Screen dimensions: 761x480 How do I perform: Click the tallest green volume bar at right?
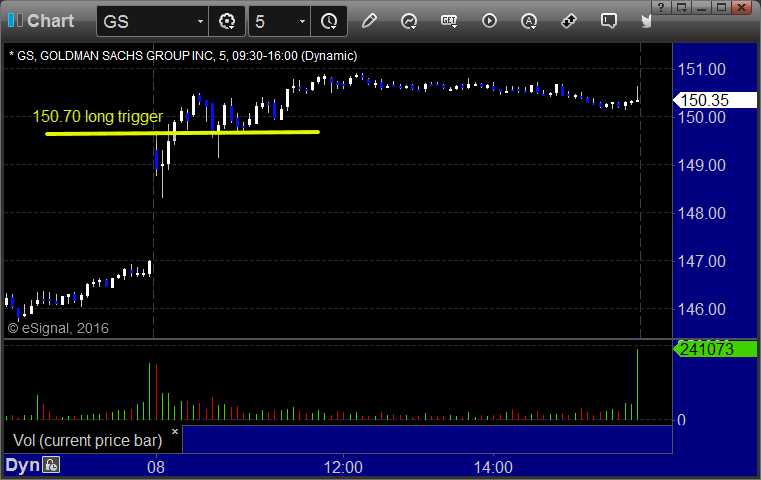click(637, 384)
